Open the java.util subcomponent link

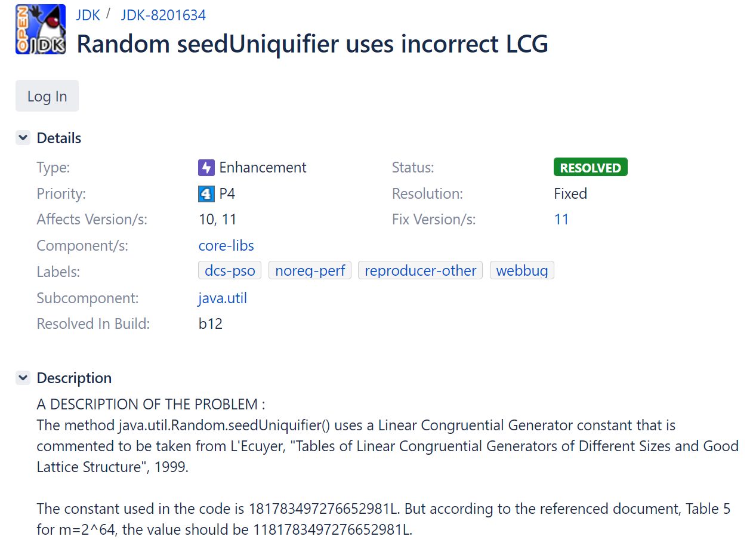pyautogui.click(x=223, y=298)
